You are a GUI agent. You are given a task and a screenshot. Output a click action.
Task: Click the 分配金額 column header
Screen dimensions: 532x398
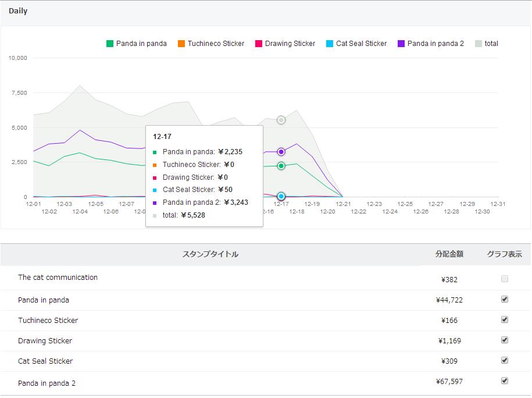449,254
